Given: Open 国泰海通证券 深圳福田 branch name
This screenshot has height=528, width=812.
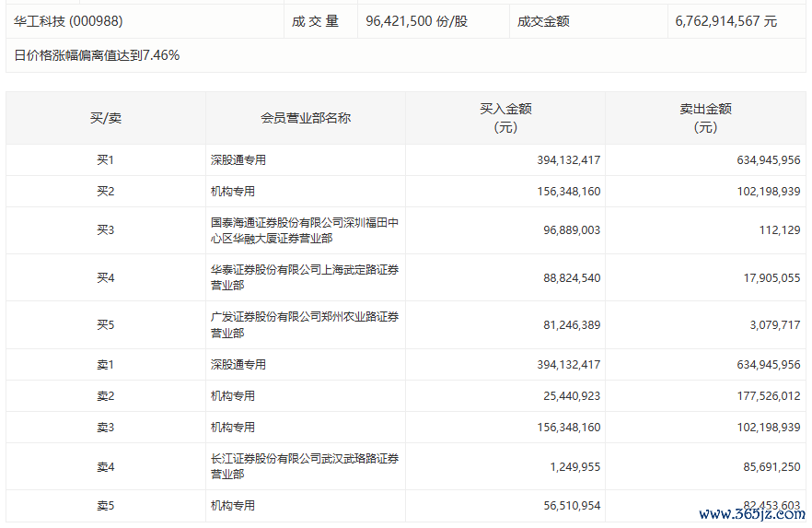Looking at the screenshot, I should tap(304, 230).
